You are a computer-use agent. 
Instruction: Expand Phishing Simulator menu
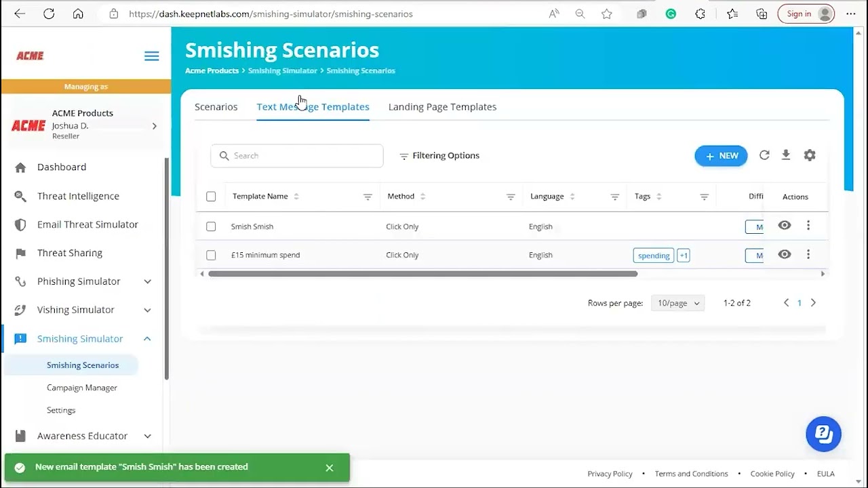click(147, 281)
